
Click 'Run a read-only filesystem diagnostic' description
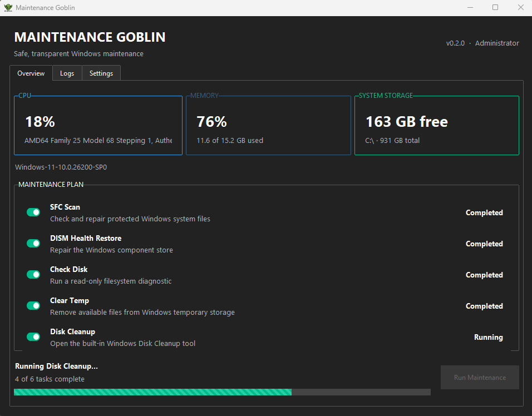[x=111, y=281]
